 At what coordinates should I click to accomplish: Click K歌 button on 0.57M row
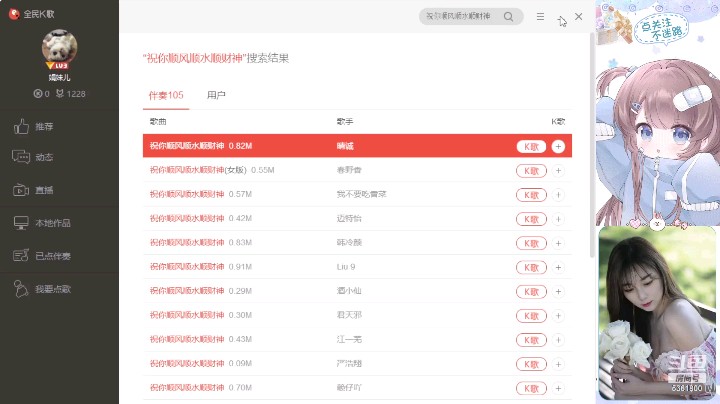click(531, 195)
